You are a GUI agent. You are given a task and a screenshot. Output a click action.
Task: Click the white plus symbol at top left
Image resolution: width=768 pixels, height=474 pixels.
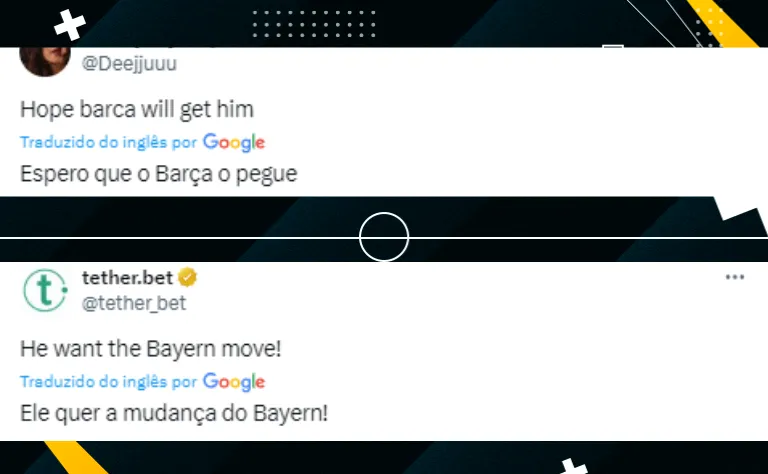(70, 24)
